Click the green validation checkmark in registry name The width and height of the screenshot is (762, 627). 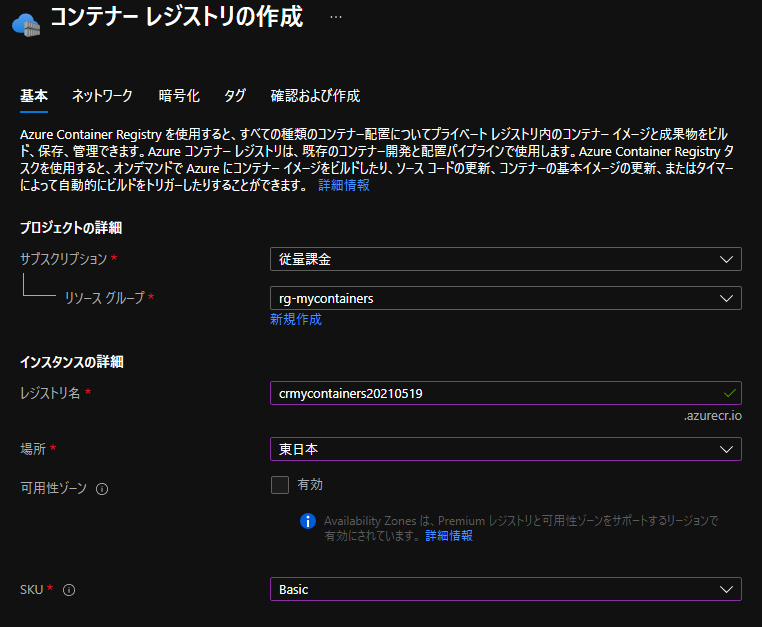[729, 393]
